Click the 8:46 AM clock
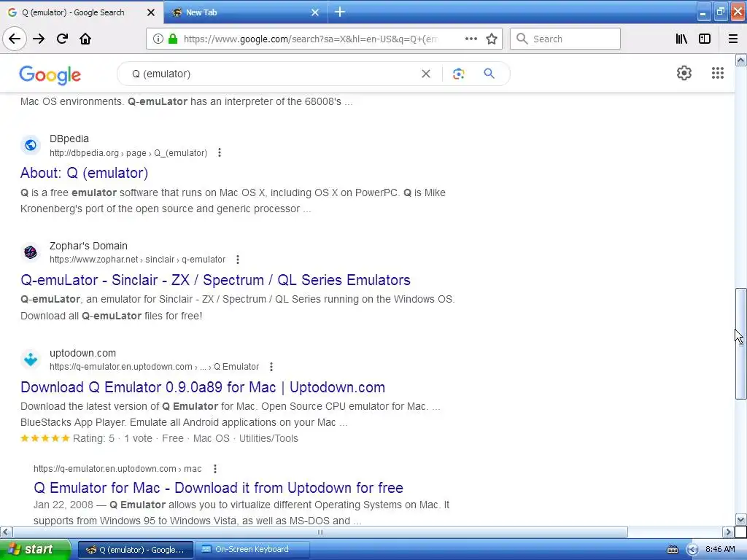 coord(720,550)
